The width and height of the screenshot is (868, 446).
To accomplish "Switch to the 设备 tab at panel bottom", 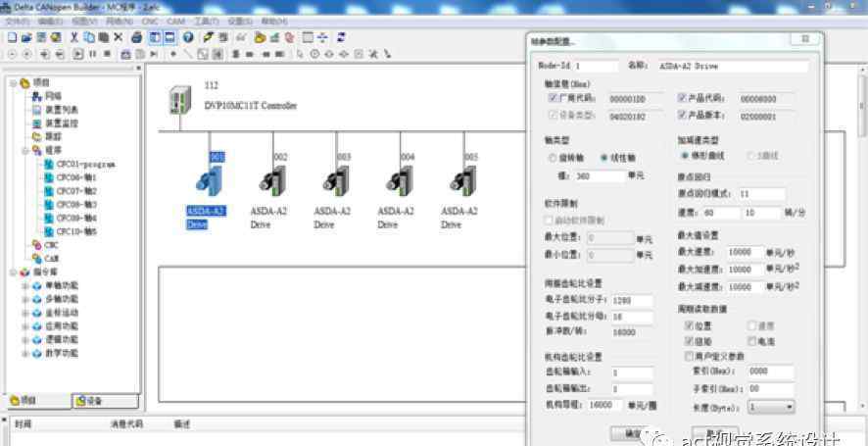I will (x=105, y=400).
